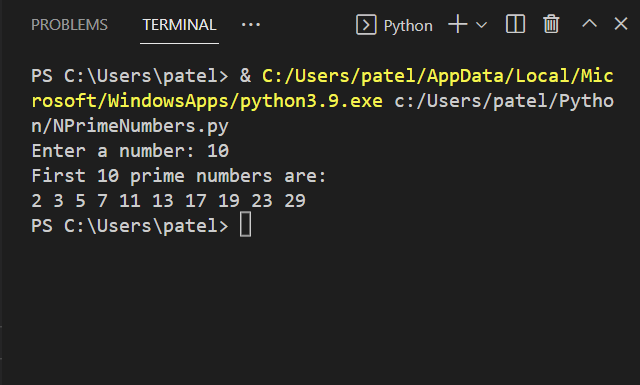Click the terminal cursor at last prompt
The image size is (640, 385).
coord(245,225)
